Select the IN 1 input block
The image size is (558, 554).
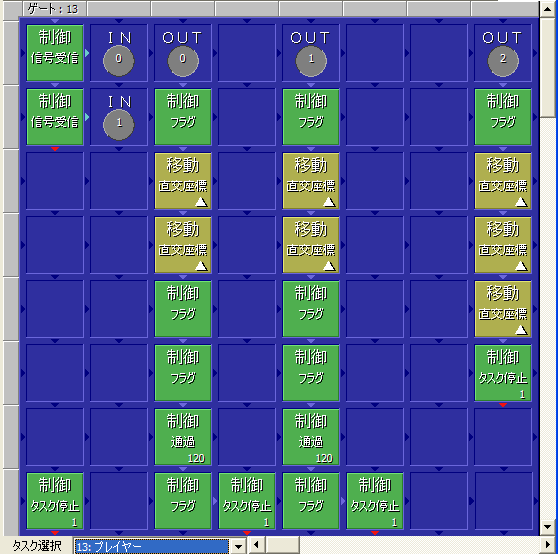[x=119, y=117]
